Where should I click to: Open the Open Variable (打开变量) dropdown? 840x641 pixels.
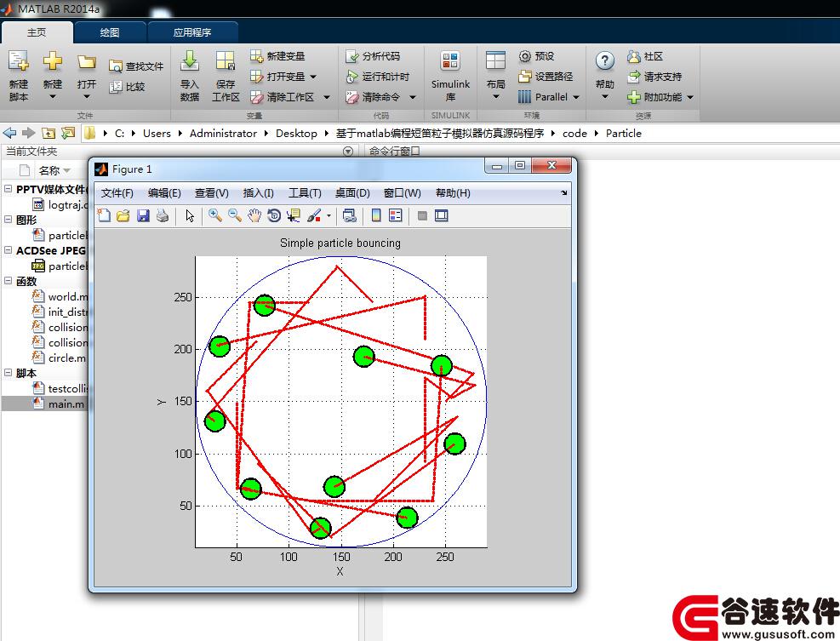[313, 77]
